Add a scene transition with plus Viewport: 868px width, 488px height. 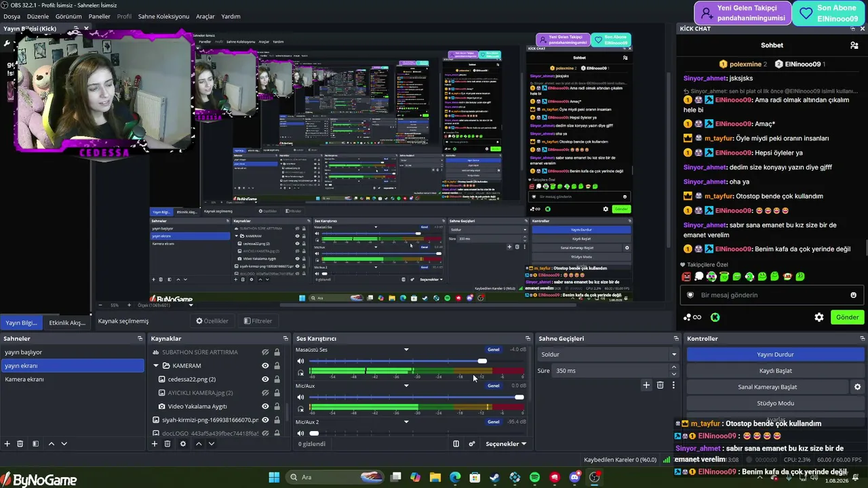646,385
